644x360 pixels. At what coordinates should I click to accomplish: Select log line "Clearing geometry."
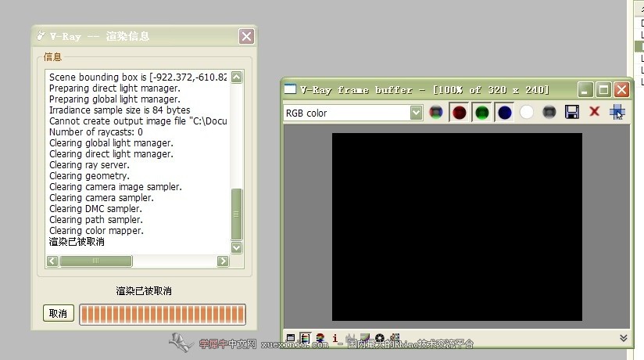pos(89,175)
